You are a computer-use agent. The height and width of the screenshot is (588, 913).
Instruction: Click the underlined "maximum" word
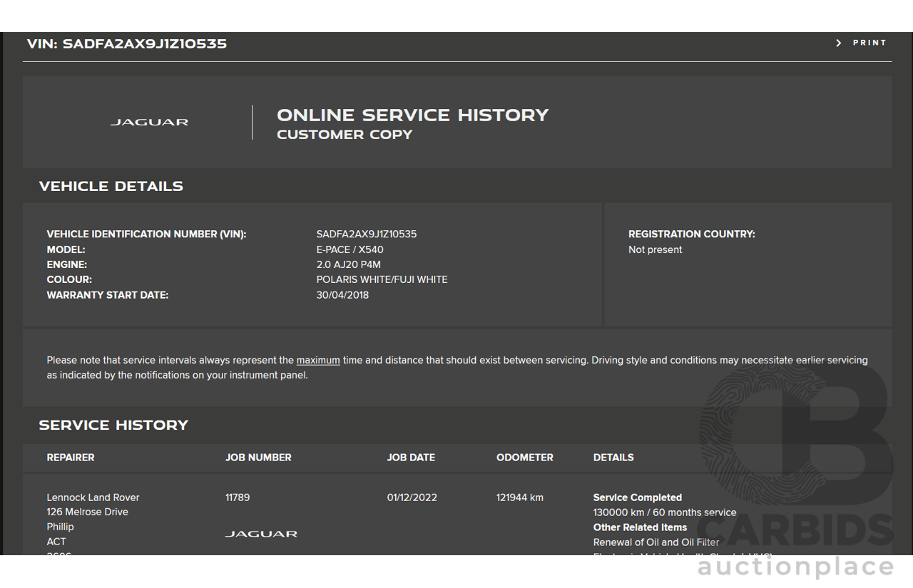(318, 361)
